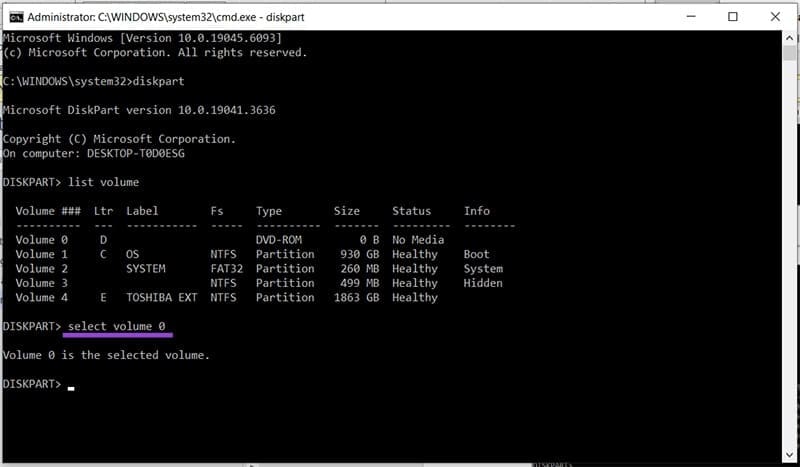Click the cmd.exe icon in title bar

click(16, 17)
